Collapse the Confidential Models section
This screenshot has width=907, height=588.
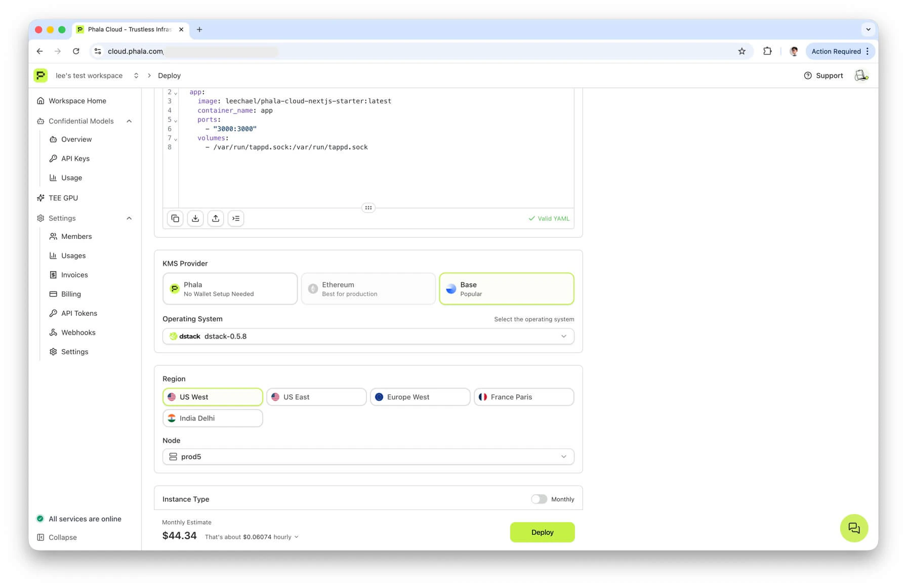coord(130,121)
